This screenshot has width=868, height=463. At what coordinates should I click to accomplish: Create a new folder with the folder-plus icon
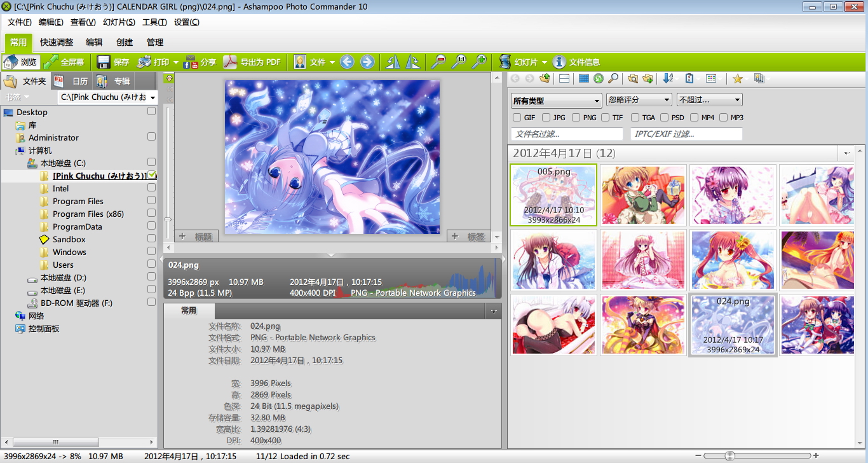[648, 78]
